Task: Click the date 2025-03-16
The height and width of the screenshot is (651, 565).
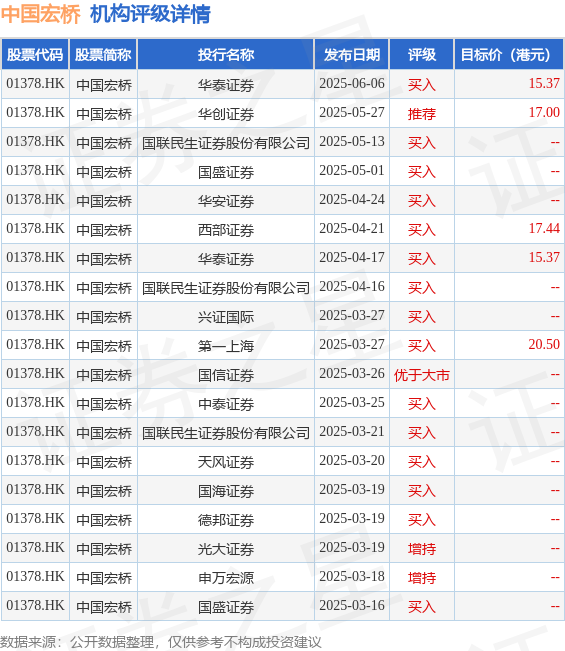Action: 352,606
